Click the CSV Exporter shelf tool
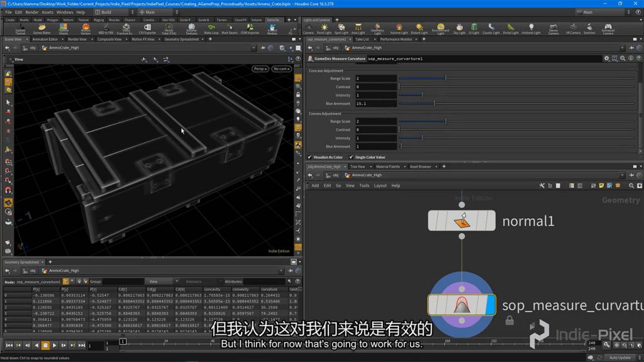 coord(147,29)
